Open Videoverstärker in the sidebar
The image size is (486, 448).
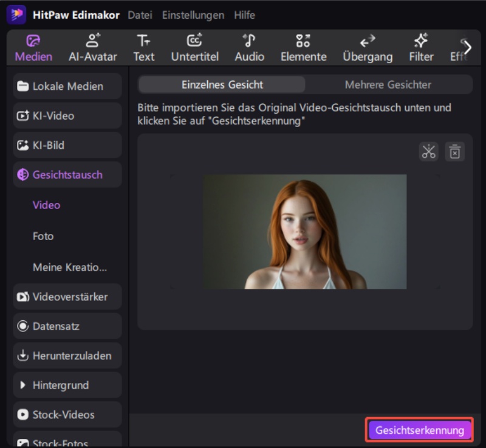(67, 297)
